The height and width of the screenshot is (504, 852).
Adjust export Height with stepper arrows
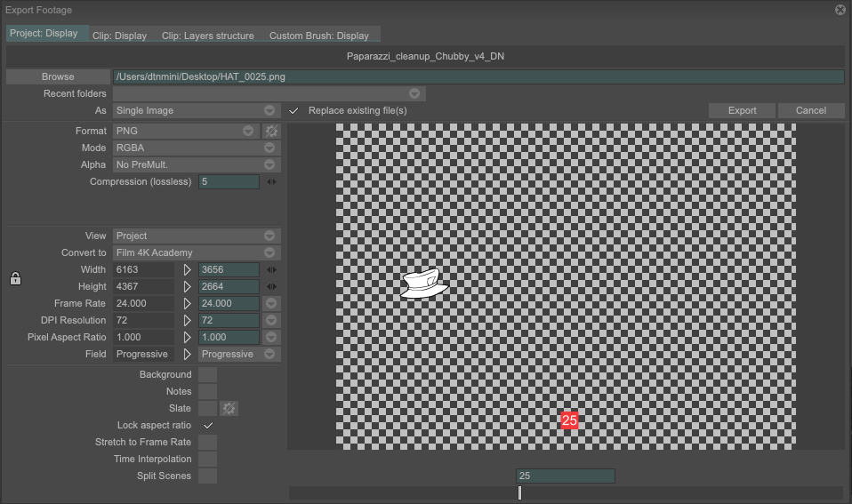pyautogui.click(x=271, y=287)
